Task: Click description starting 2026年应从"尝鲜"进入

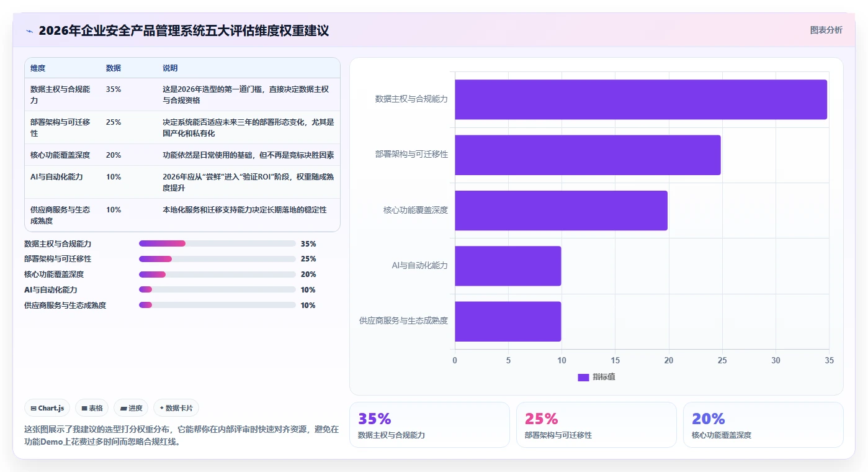Action: [x=248, y=183]
